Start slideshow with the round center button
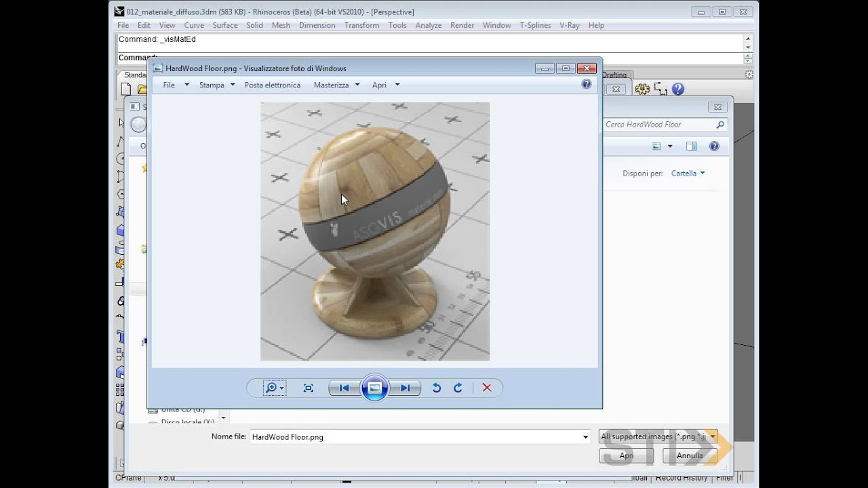Screen dimensions: 868x488 [x=374, y=388]
